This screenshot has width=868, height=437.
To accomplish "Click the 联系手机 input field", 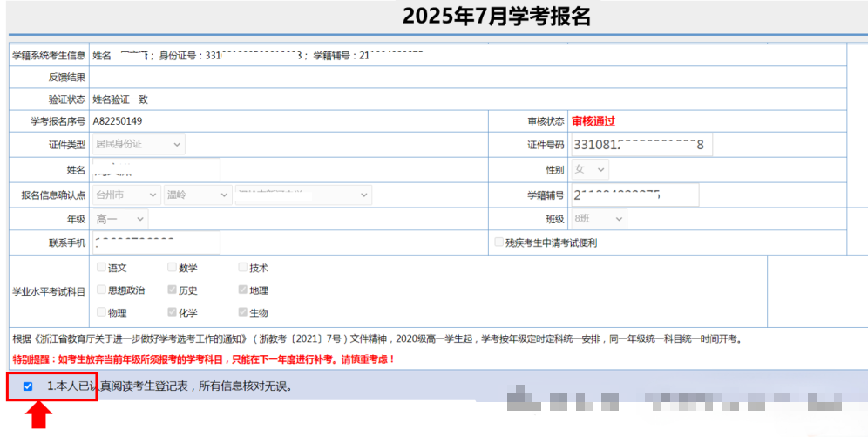I will point(155,243).
